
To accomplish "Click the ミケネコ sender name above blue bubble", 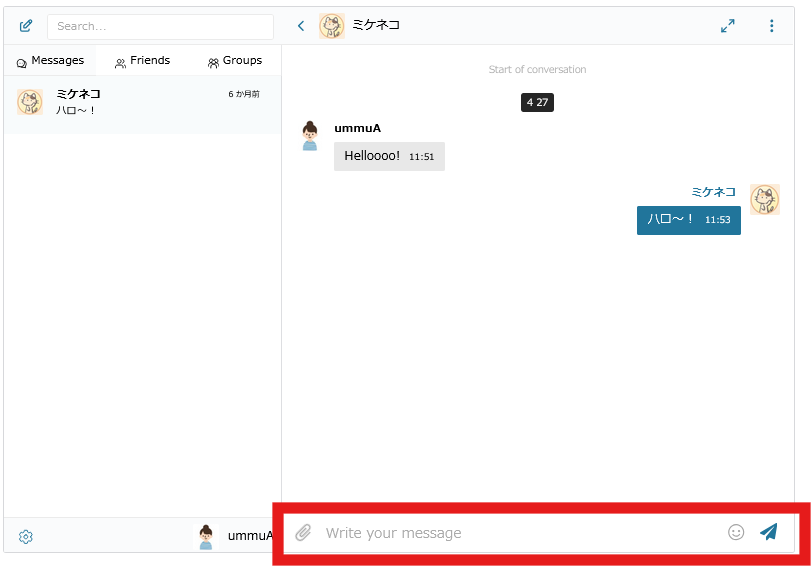I will 713,192.
